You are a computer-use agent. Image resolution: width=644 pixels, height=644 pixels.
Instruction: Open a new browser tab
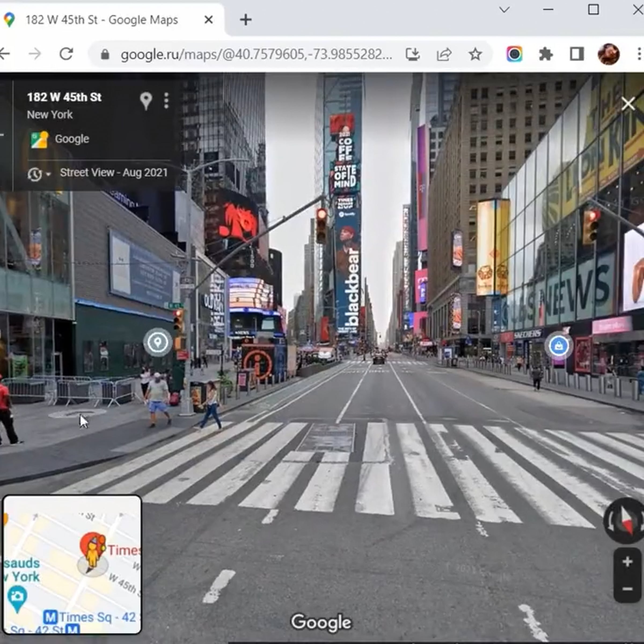click(x=246, y=20)
